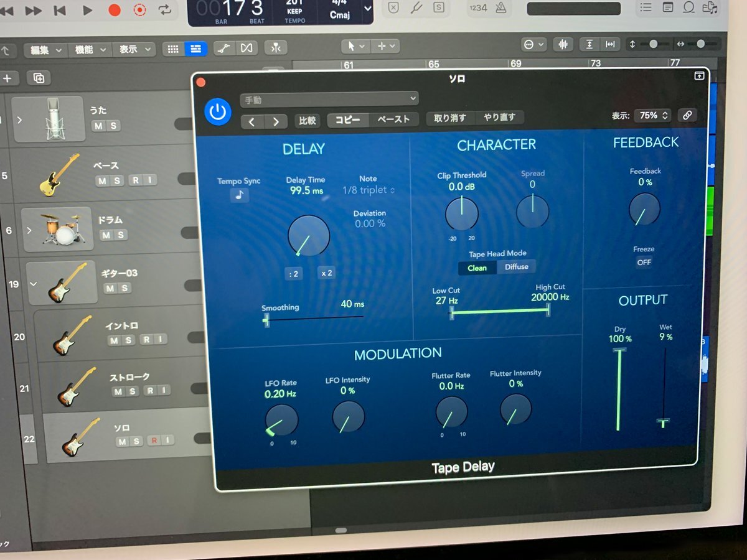Click the Wet output slider handle
Screen dimensions: 747x560
coord(664,423)
